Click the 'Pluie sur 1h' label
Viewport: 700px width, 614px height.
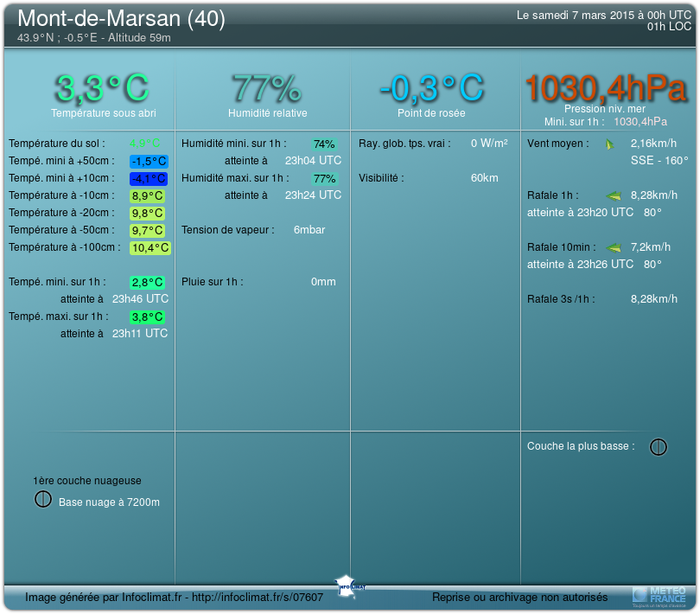(x=212, y=282)
